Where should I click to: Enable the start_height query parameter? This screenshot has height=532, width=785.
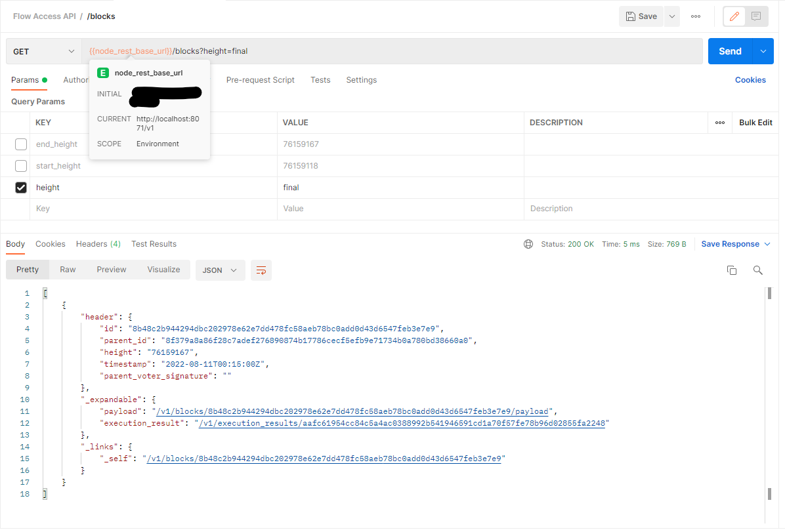20,165
